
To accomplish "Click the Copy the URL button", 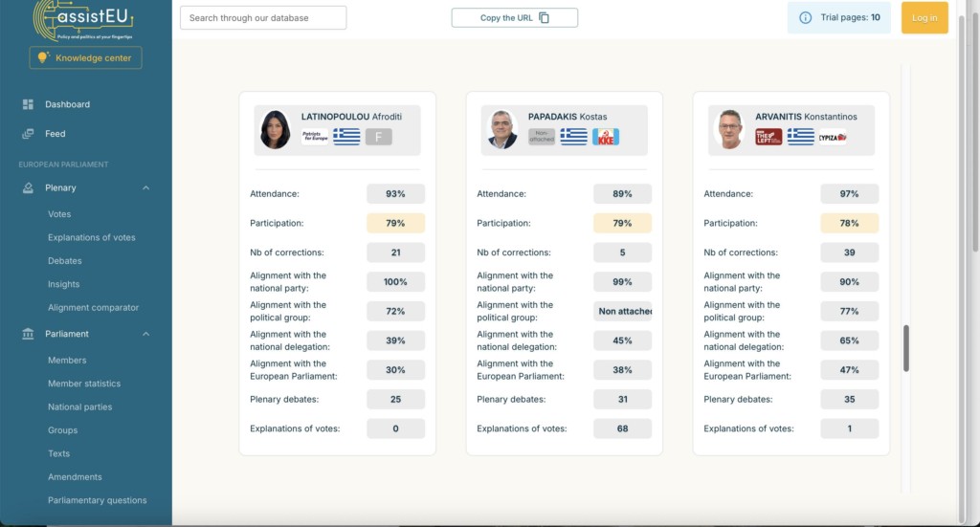I will click(514, 18).
